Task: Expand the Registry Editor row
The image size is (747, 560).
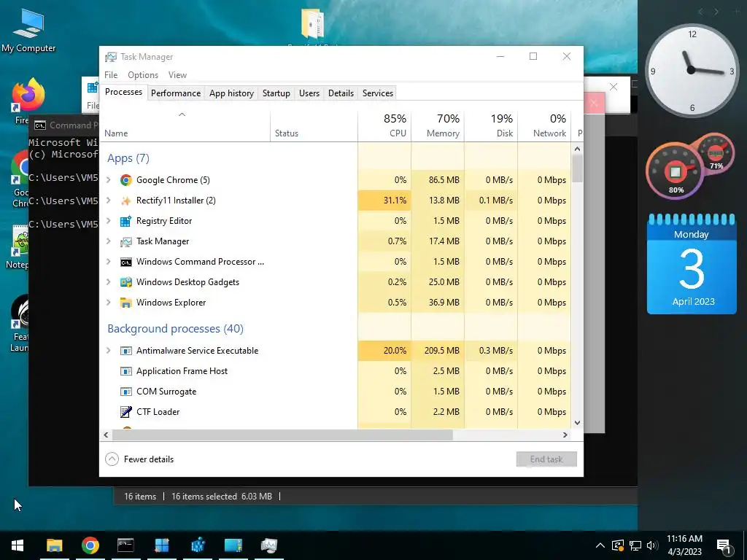Action: (109, 221)
